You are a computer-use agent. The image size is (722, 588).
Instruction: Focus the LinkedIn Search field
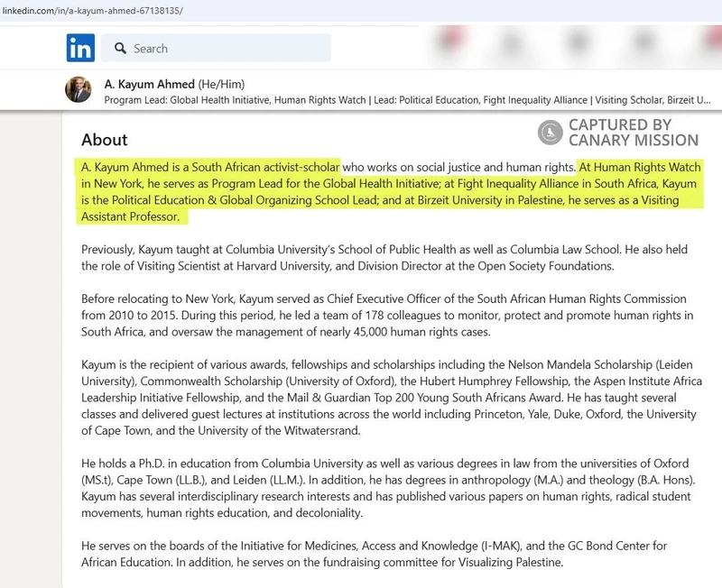[x=216, y=48]
